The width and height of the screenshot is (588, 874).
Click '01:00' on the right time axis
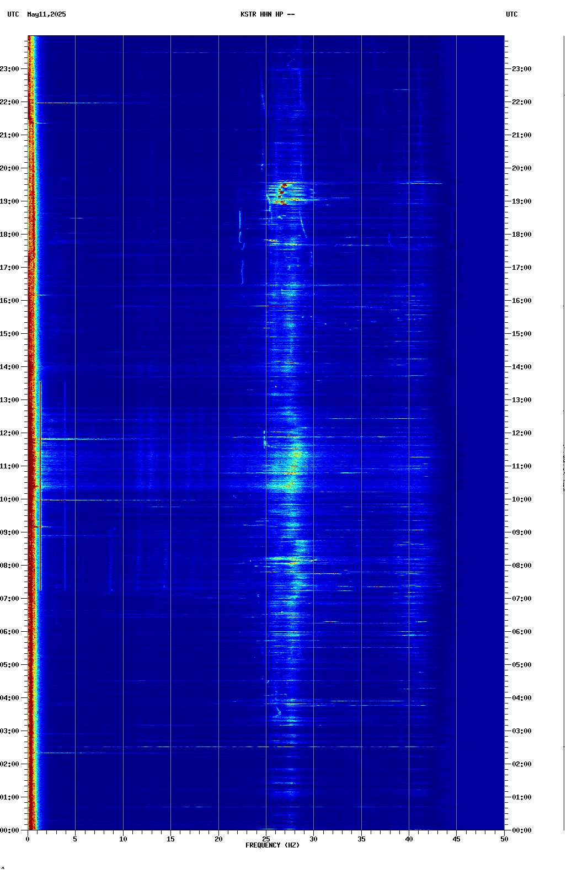coord(522,797)
